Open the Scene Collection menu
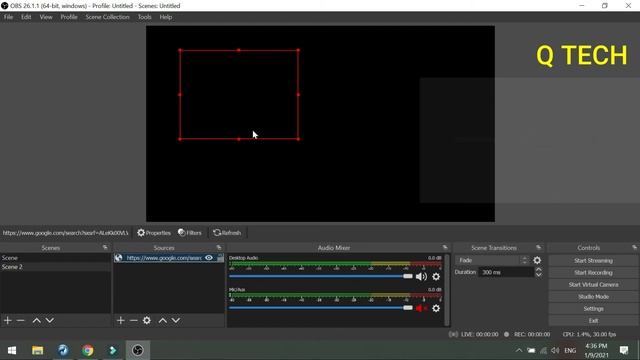Image resolution: width=640 pixels, height=360 pixels. (107, 17)
